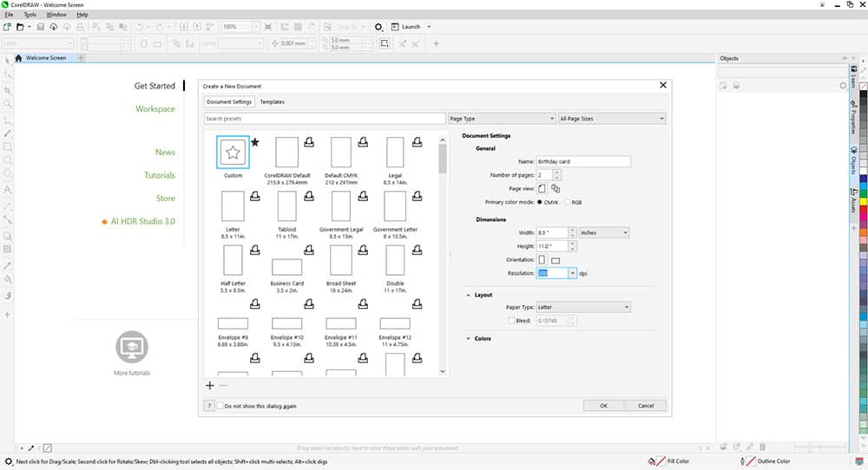
Task: Click the presets list scrollbar down arrow
Action: click(x=443, y=371)
